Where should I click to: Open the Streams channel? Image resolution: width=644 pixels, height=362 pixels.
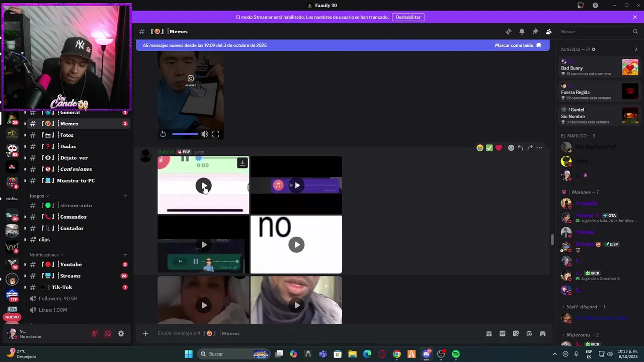pyautogui.click(x=78, y=276)
